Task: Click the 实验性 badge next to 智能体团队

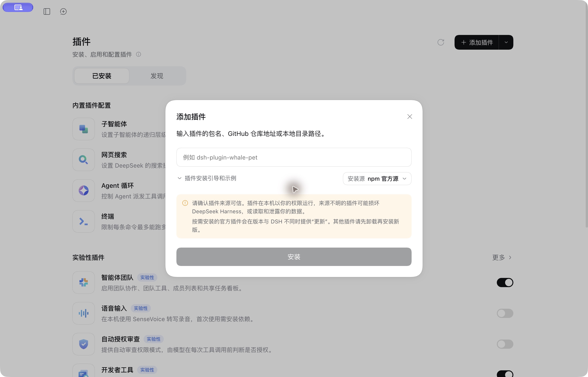Action: [147, 277]
